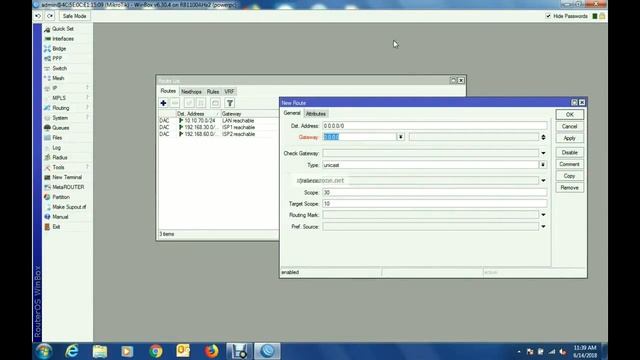Expand the Check Gateway option
Image resolution: width=640 pixels, height=360 pixels.
pos(543,153)
